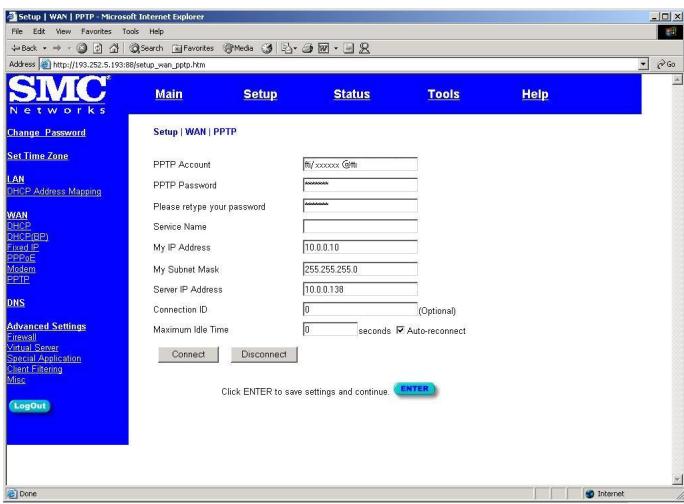Viewport: 684px width, 504px height.
Task: Click in the Service Name field
Action: [360, 226]
